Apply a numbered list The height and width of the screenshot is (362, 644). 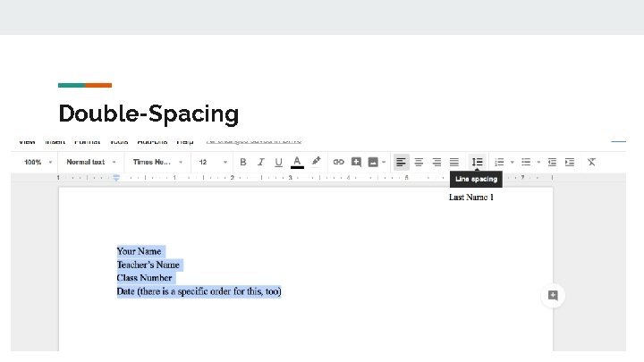click(x=499, y=162)
